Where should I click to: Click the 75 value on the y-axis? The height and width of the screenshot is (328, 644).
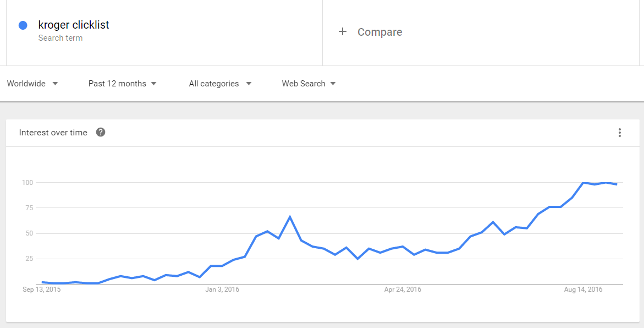(29, 208)
